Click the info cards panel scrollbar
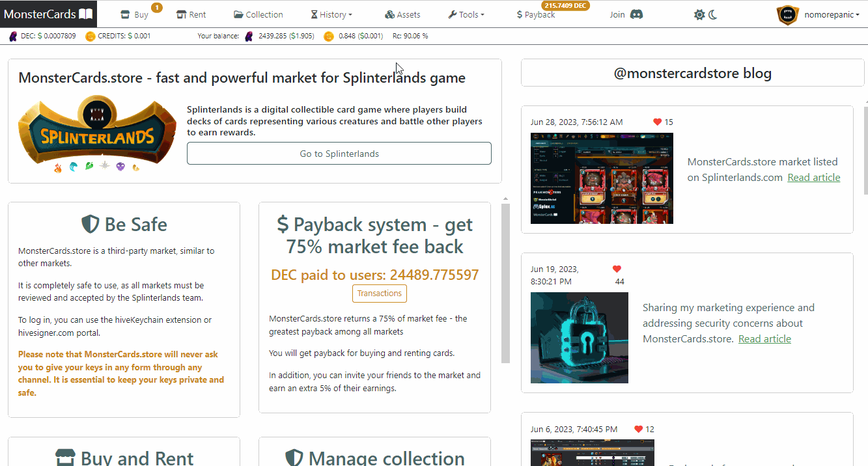Image resolution: width=868 pixels, height=466 pixels. pos(505,283)
